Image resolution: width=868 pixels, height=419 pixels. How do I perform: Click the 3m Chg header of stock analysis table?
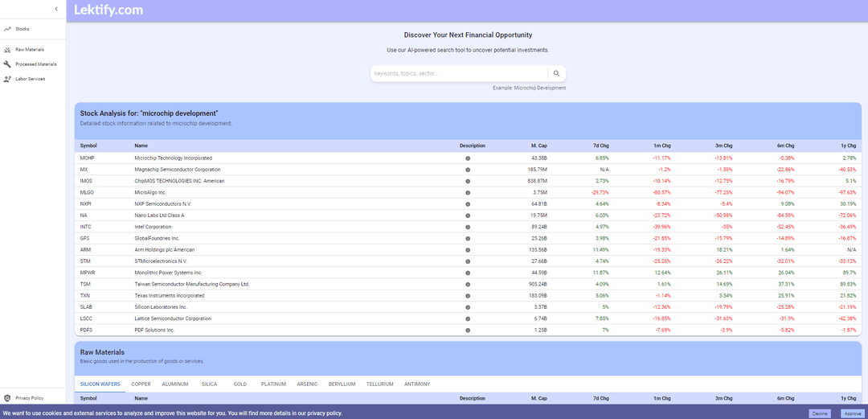tap(723, 146)
